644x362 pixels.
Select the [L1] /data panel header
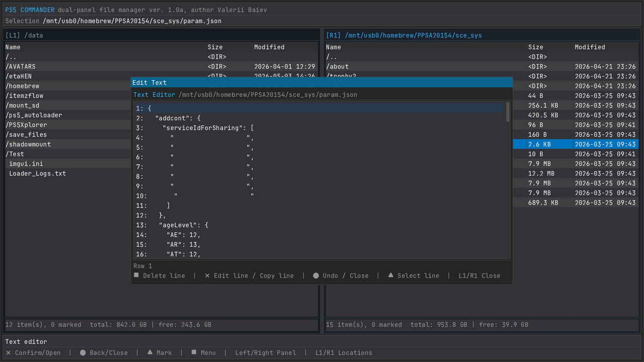click(x=162, y=35)
